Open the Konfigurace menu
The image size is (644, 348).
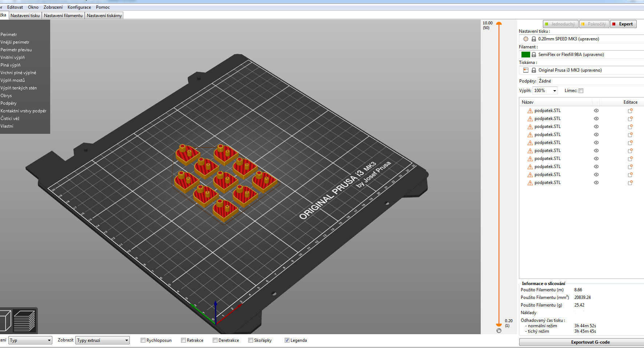point(79,7)
